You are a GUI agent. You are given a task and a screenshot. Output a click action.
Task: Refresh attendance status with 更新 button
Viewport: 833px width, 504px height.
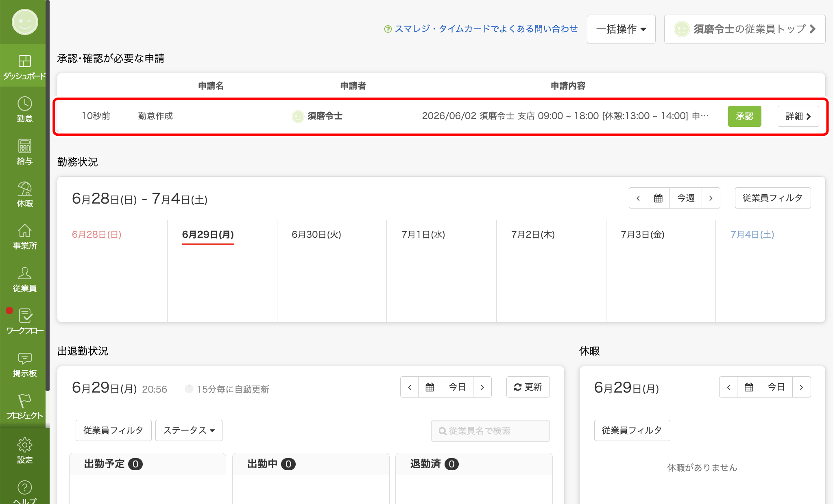coord(528,387)
